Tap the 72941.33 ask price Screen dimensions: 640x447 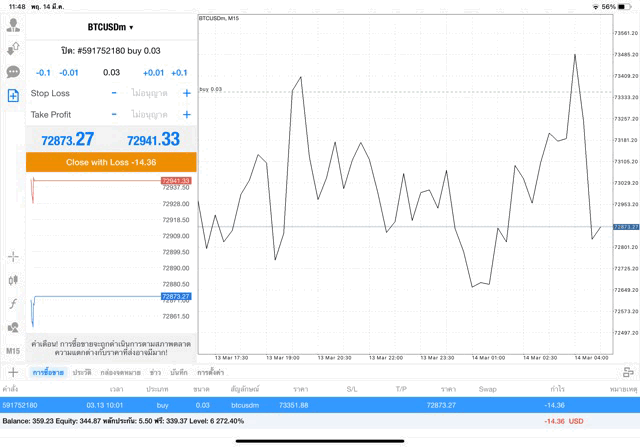(153, 139)
